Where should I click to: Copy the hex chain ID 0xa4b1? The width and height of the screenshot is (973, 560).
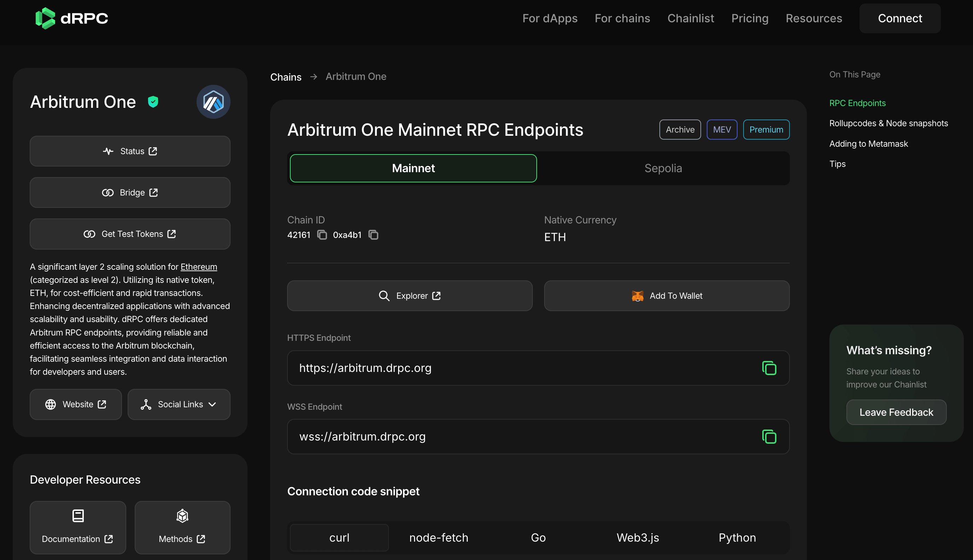[x=373, y=235]
